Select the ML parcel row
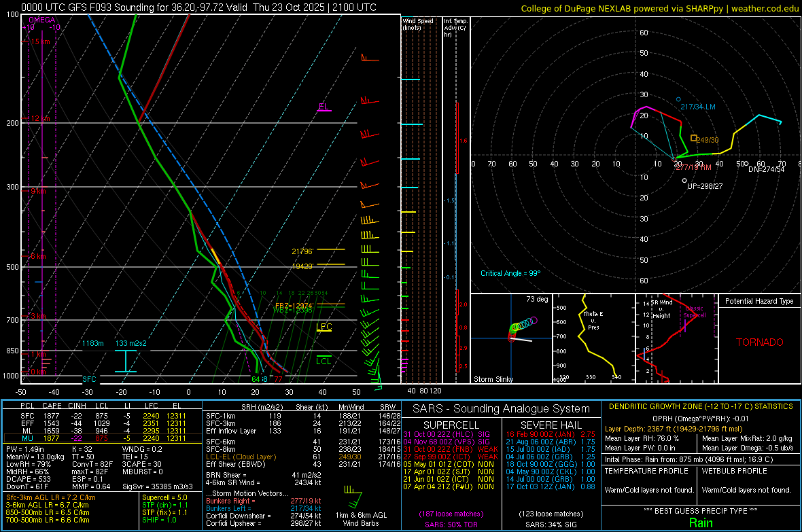This screenshot has width=802, height=532. click(x=103, y=431)
